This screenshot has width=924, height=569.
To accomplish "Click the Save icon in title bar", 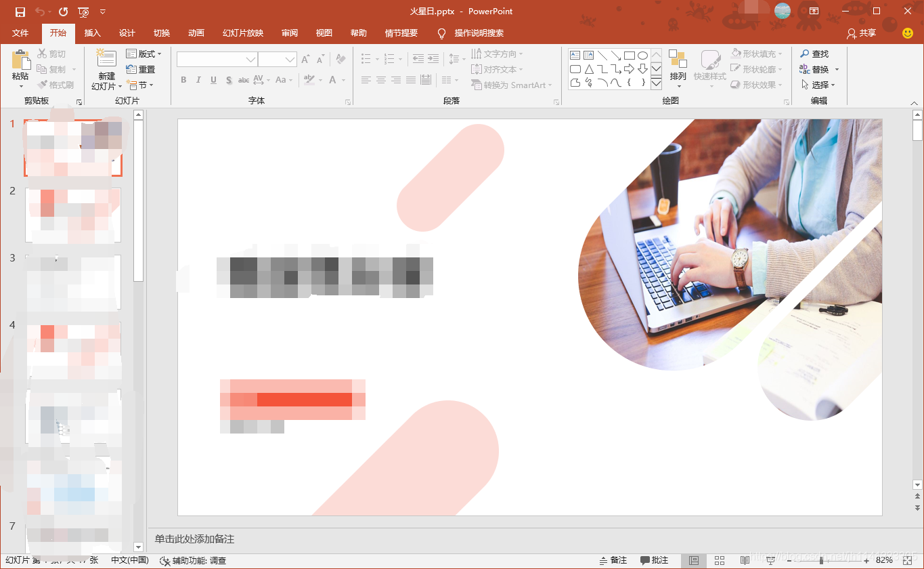I will click(20, 12).
